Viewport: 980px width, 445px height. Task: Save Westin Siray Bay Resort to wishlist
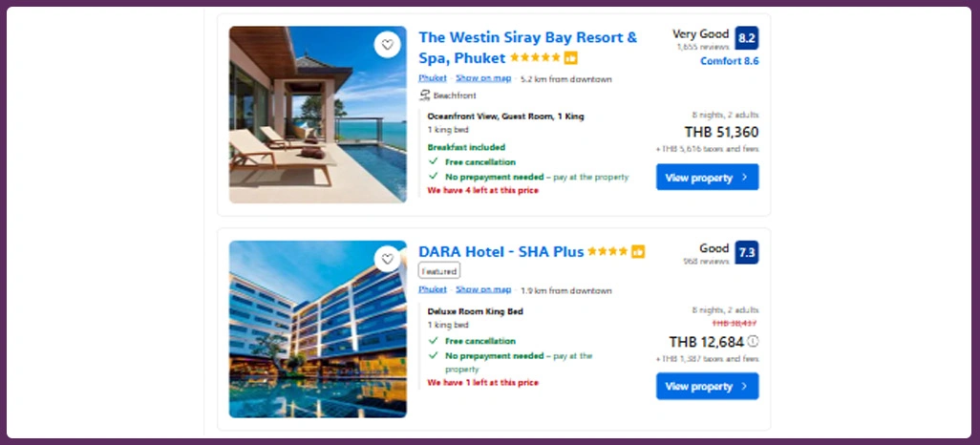coord(387,45)
